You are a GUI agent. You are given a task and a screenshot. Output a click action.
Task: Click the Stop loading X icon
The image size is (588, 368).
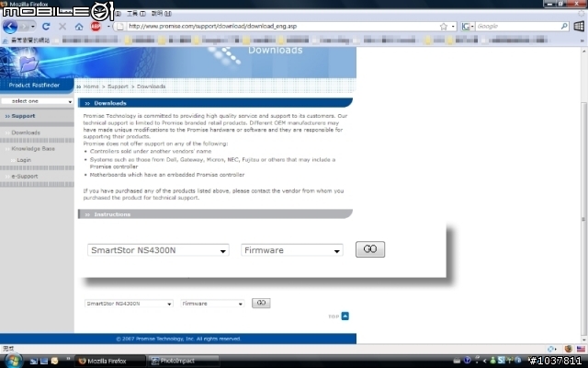pos(62,27)
